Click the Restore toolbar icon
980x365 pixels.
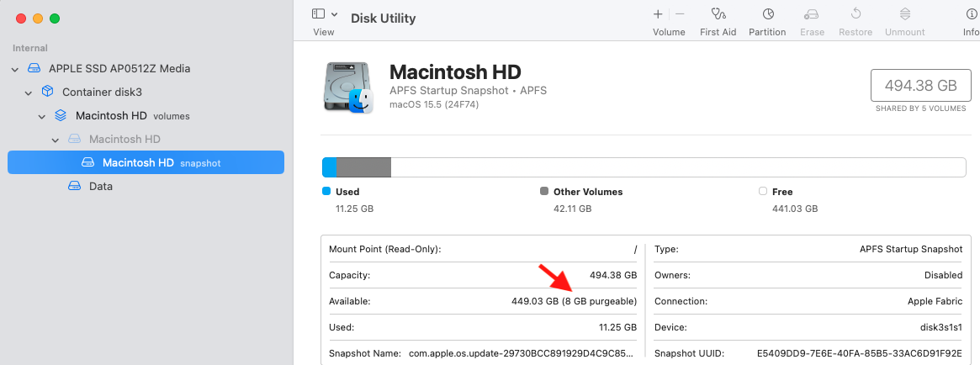[x=856, y=13]
